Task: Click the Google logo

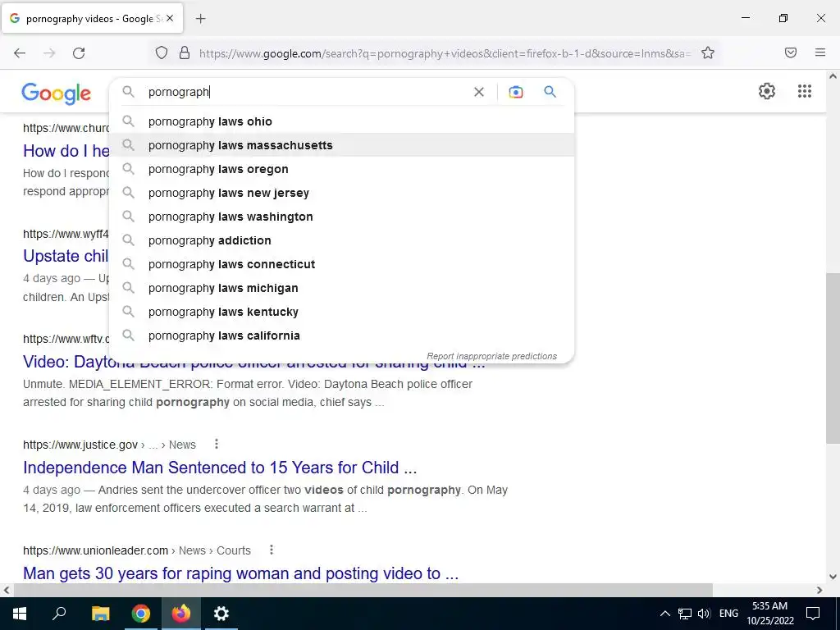Action: (x=57, y=94)
